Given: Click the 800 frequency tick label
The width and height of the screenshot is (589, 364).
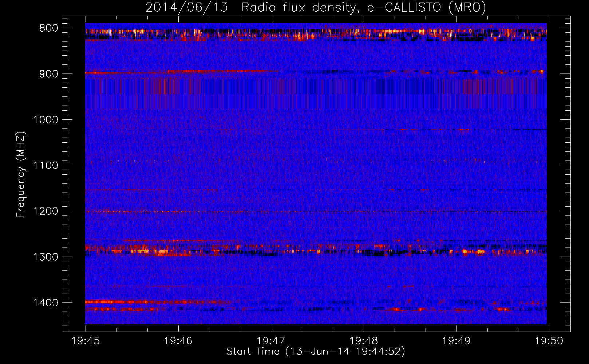Looking at the screenshot, I should click(x=49, y=28).
